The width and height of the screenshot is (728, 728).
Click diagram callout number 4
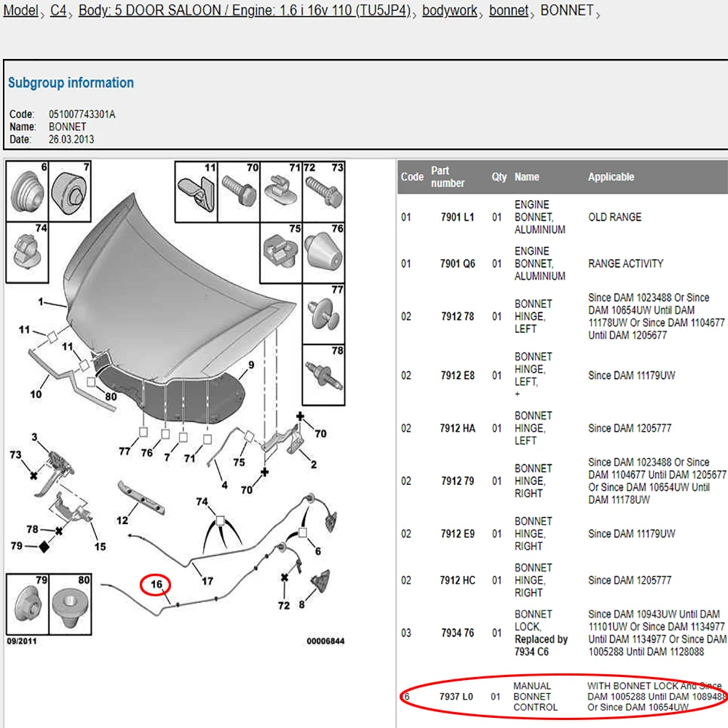tap(225, 485)
